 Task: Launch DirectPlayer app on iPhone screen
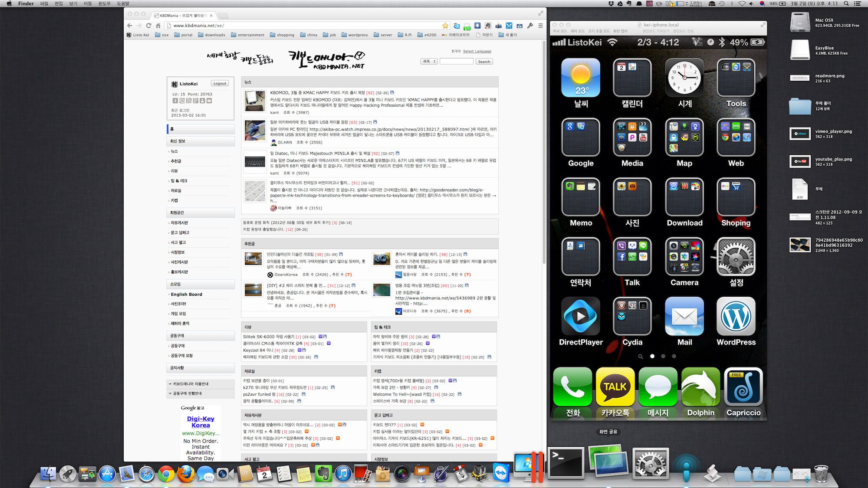581,316
